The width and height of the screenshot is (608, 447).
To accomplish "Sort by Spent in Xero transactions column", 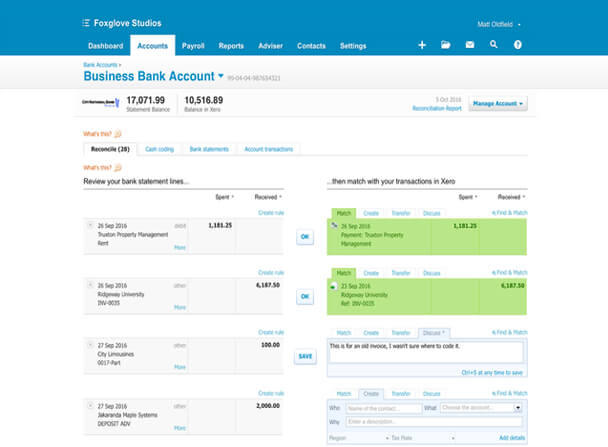I will [468, 197].
